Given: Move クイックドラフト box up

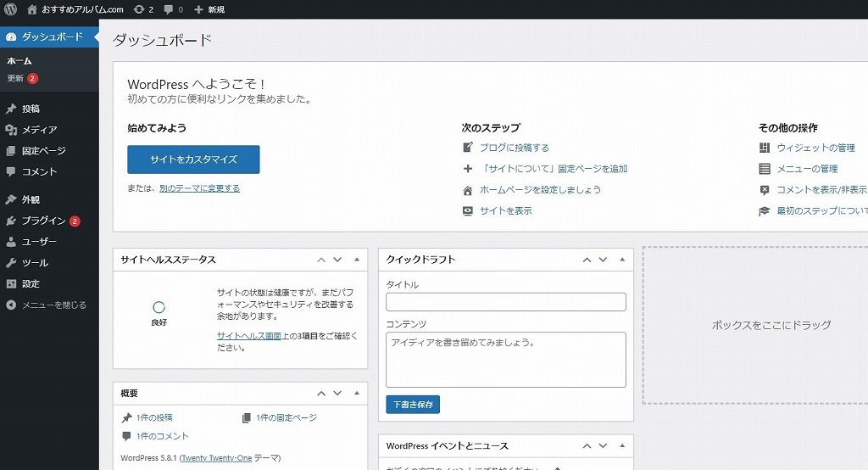Looking at the screenshot, I should tap(587, 260).
